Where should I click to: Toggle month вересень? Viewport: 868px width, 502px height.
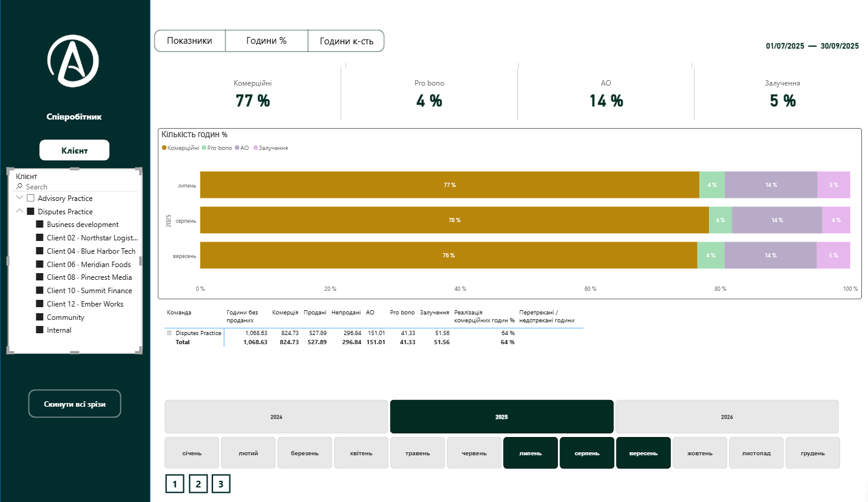pyautogui.click(x=643, y=453)
